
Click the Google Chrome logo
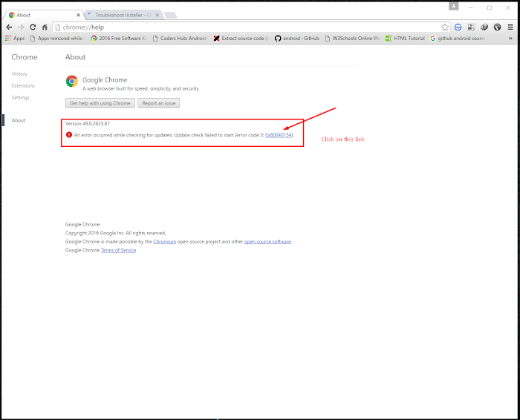pyautogui.click(x=71, y=81)
